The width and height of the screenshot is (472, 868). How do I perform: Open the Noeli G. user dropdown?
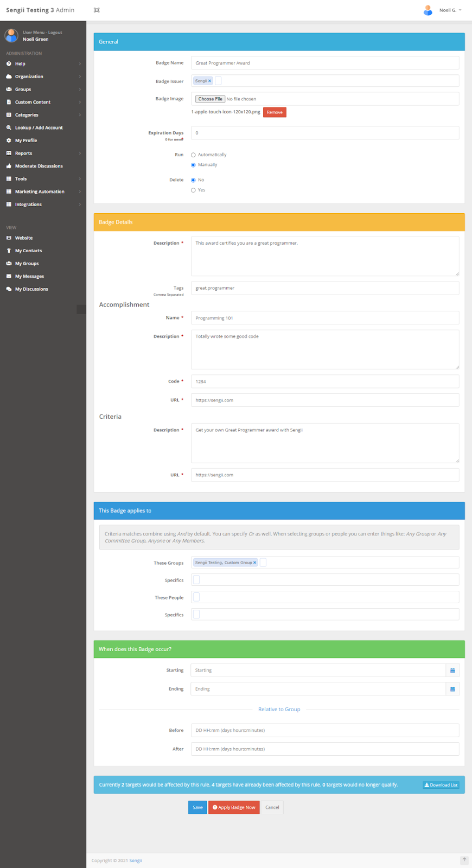point(450,10)
